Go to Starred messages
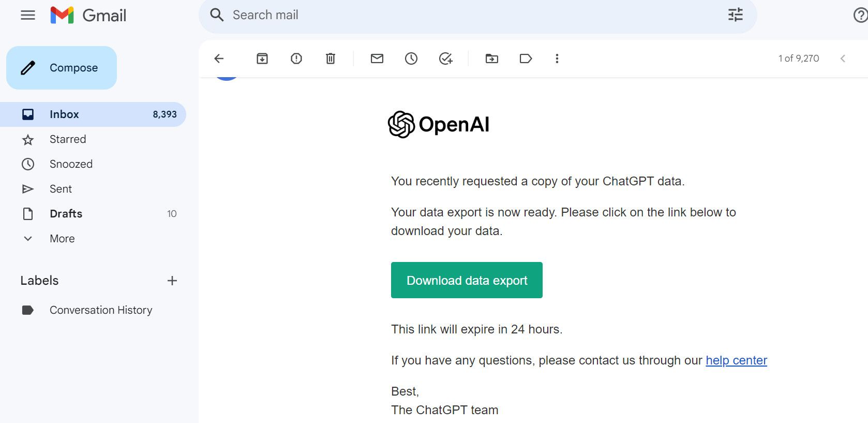Image resolution: width=868 pixels, height=423 pixels. click(67, 139)
